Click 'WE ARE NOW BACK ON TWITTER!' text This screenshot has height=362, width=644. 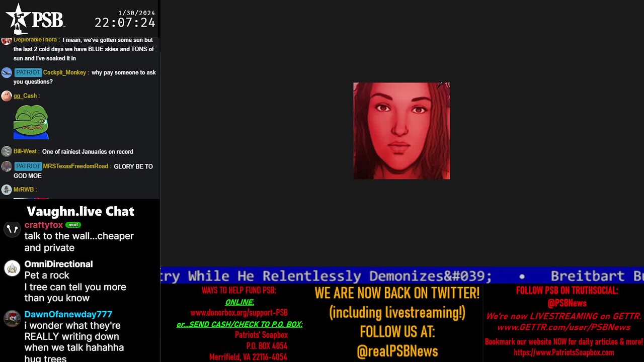coord(397,293)
